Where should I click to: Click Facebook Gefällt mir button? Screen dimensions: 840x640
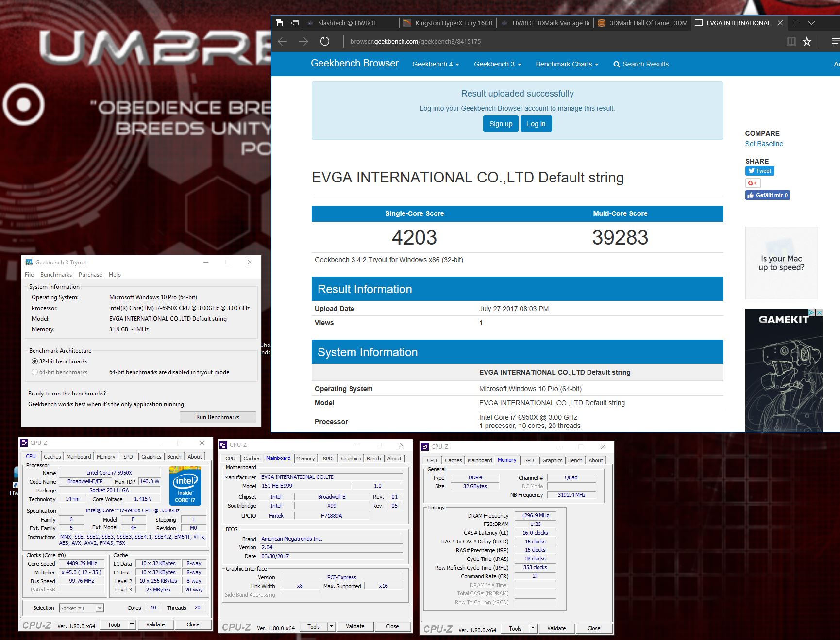tap(767, 195)
